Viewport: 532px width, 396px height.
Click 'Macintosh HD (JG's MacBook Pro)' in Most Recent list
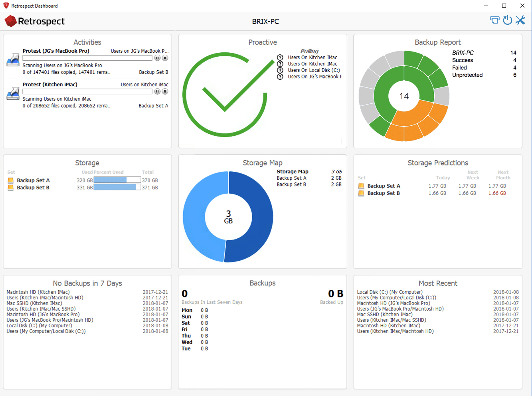click(x=394, y=303)
